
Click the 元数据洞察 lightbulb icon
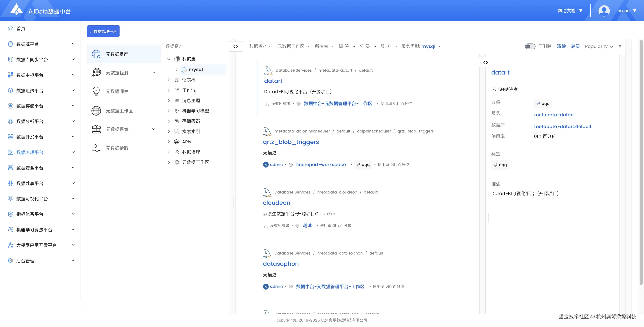[96, 91]
